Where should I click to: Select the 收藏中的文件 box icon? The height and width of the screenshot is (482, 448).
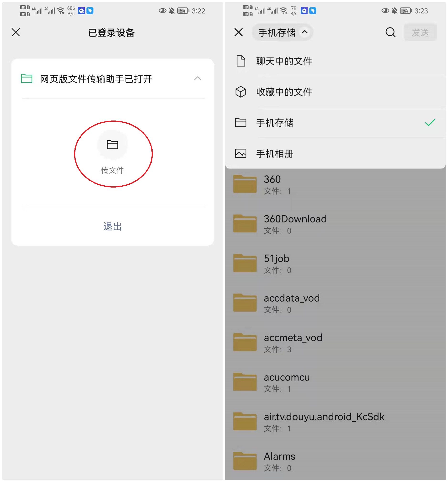click(240, 92)
